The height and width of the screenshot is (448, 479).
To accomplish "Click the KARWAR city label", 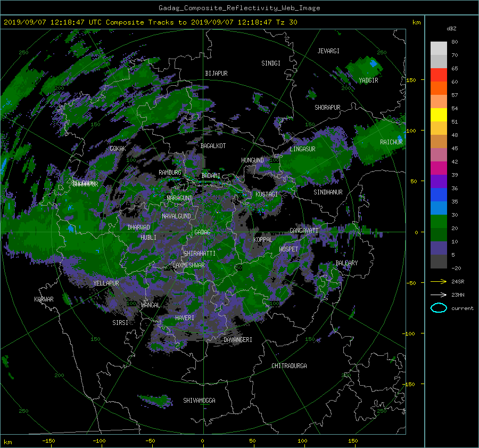I will coord(44,299).
